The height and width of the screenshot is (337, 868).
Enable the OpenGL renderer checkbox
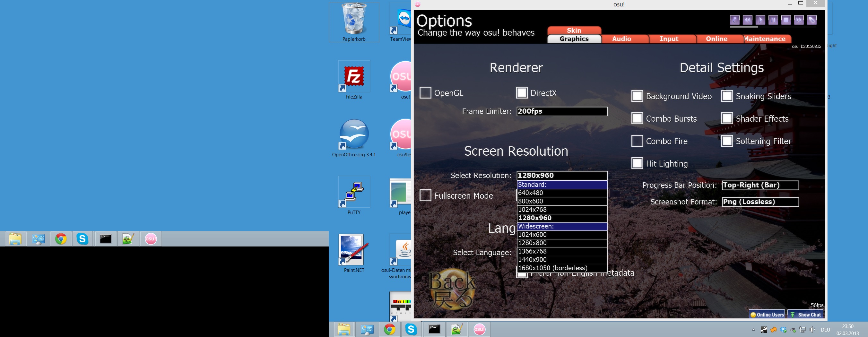tap(425, 93)
